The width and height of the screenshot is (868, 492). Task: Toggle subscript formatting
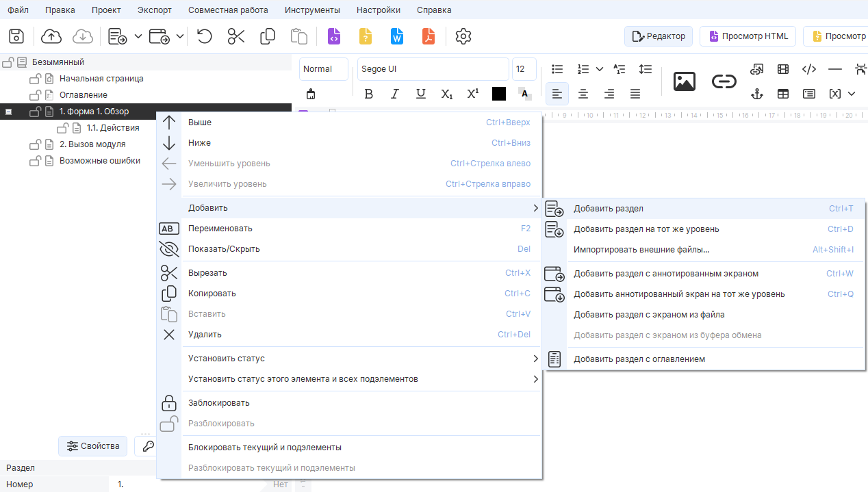click(447, 94)
